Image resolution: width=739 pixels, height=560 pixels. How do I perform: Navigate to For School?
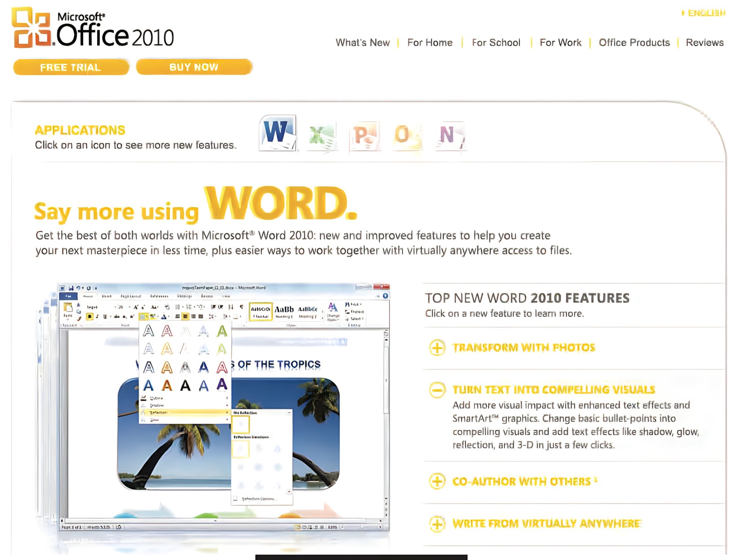tap(496, 43)
